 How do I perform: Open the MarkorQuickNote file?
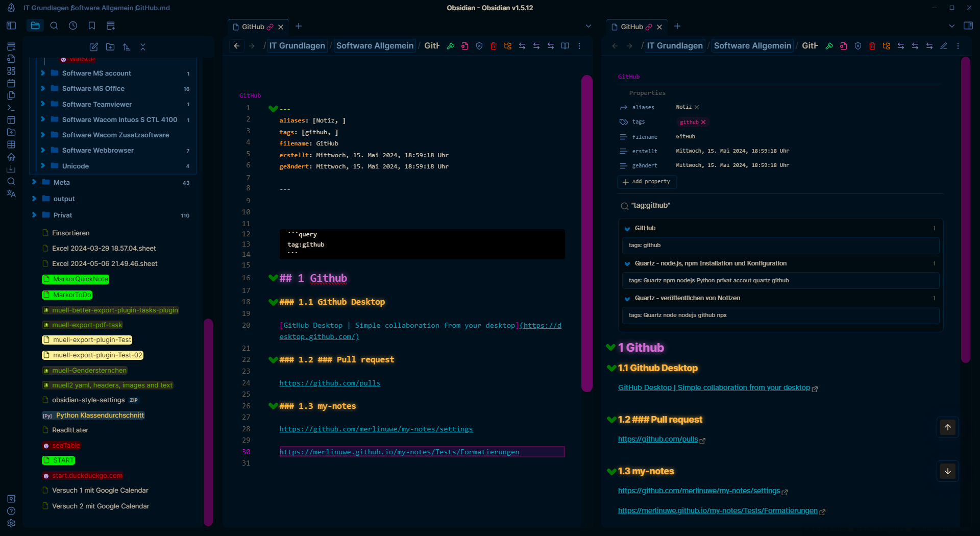point(76,279)
